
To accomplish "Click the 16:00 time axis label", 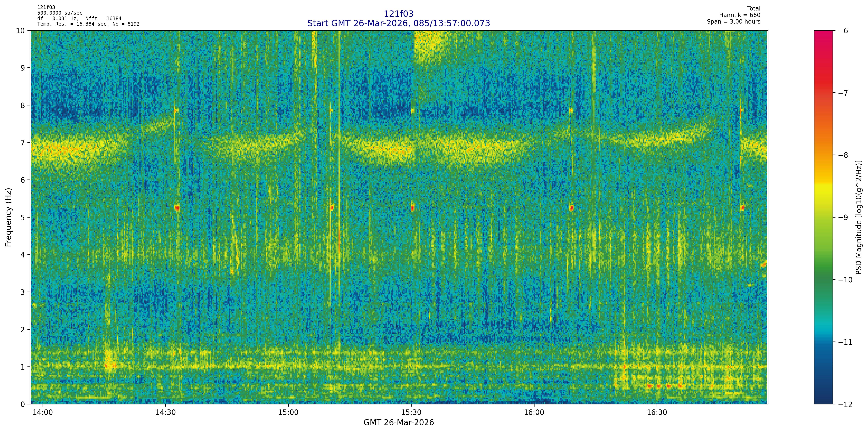I will pos(534,412).
